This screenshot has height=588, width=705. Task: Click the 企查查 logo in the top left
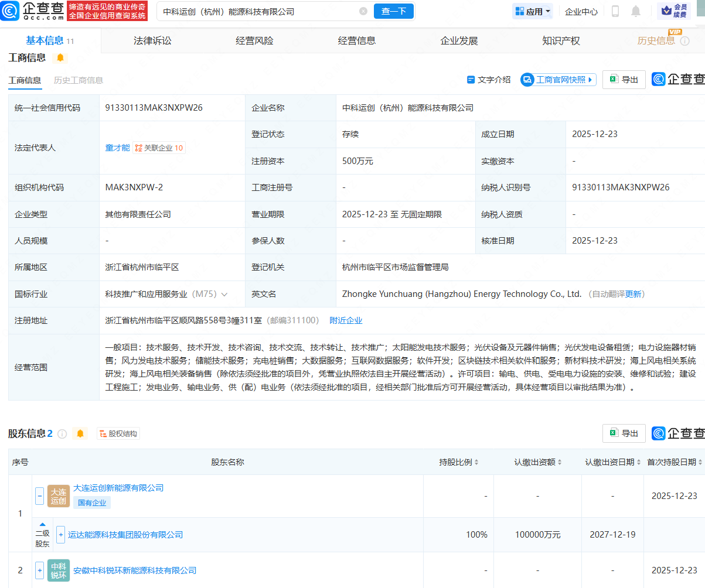10,12
